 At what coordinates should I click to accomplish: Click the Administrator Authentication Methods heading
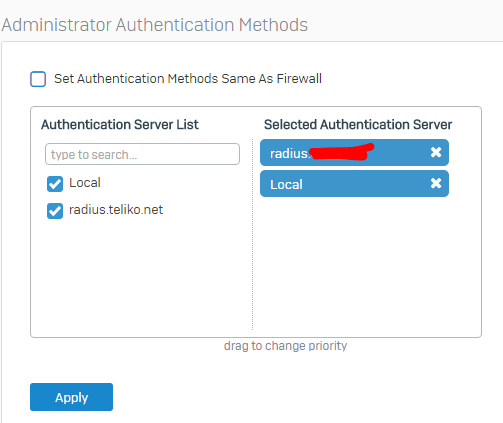point(155,25)
